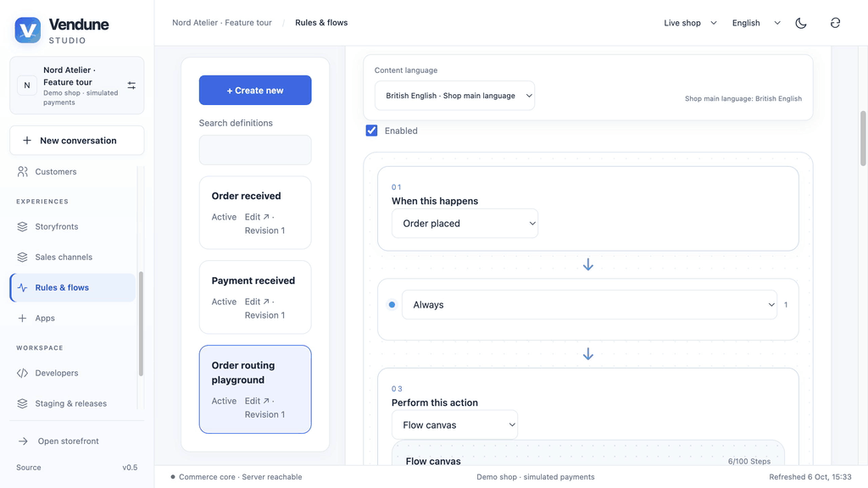This screenshot has height=488, width=868.
Task: Click the N shop avatar
Action: 26,86
